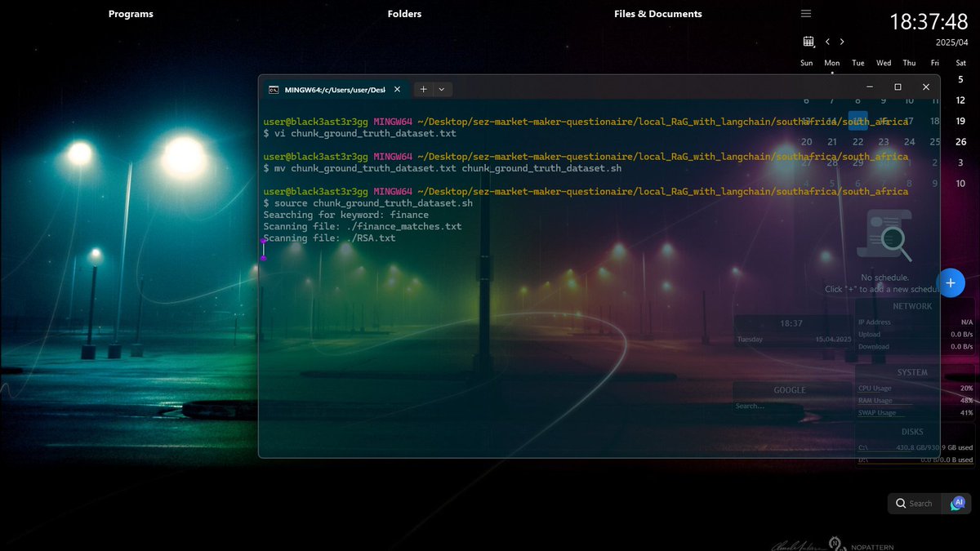Click the SWAP Usage value 41%
The width and height of the screenshot is (980, 551).
tap(966, 413)
